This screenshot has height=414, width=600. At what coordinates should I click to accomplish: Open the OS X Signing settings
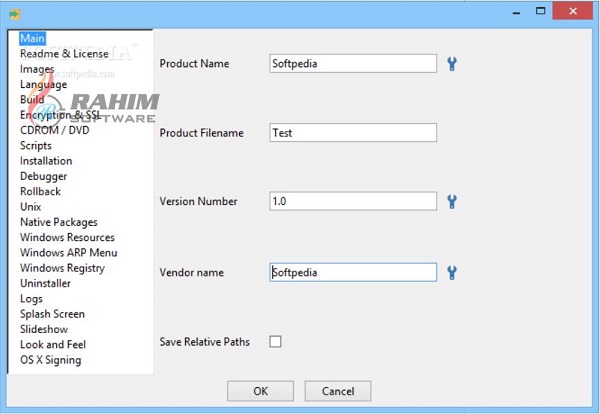coord(51,360)
